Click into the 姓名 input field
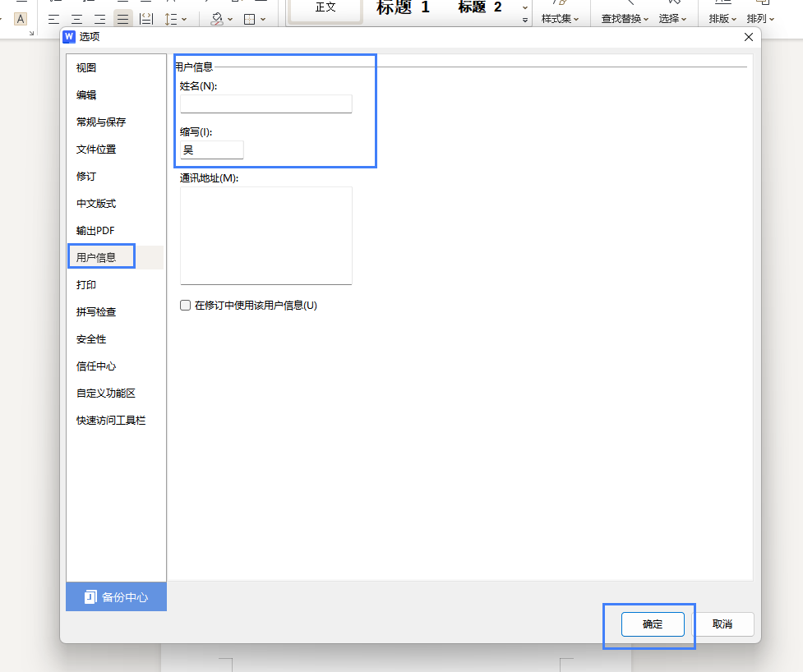The image size is (803, 672). pos(265,104)
